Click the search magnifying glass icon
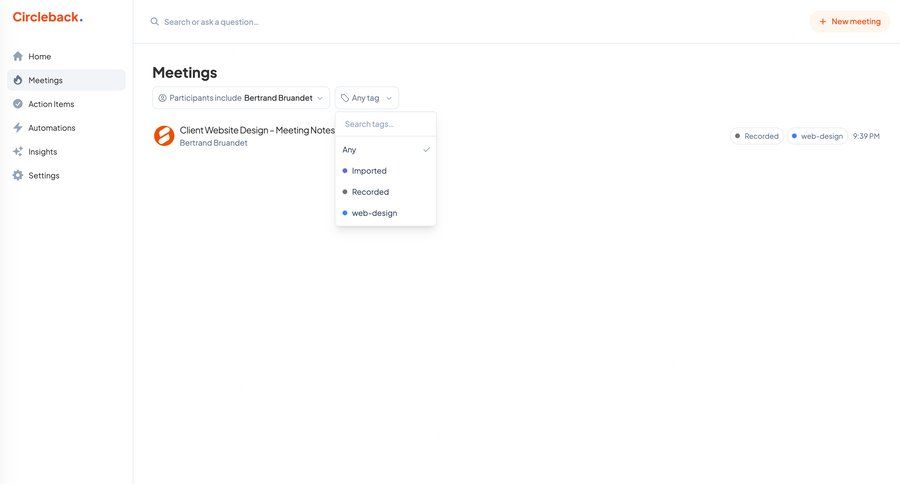This screenshot has height=484, width=900. point(154,21)
